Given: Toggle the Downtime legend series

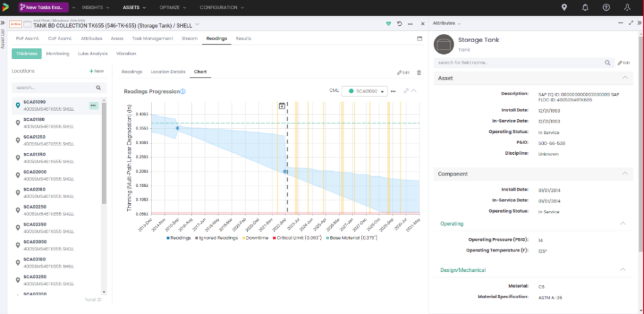Looking at the screenshot, I should 257,238.
